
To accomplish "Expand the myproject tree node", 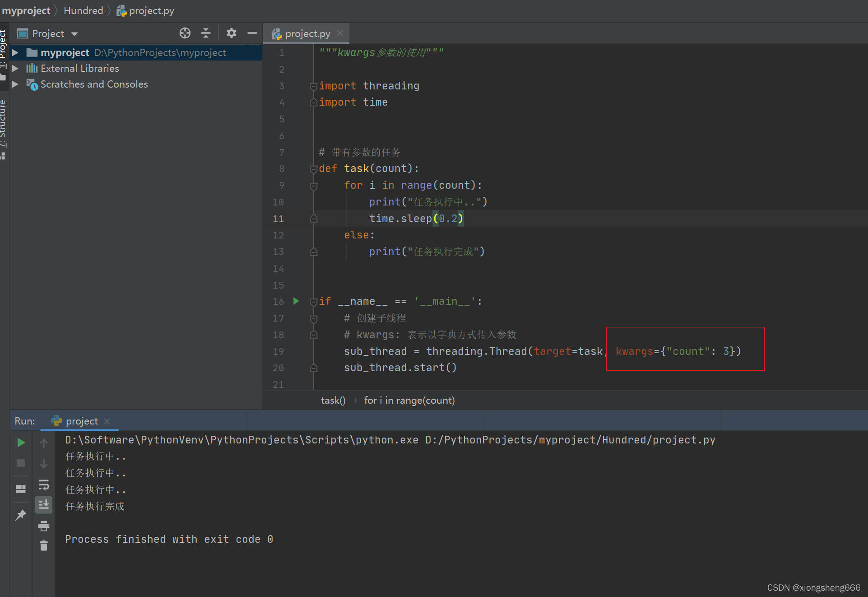I will (15, 53).
